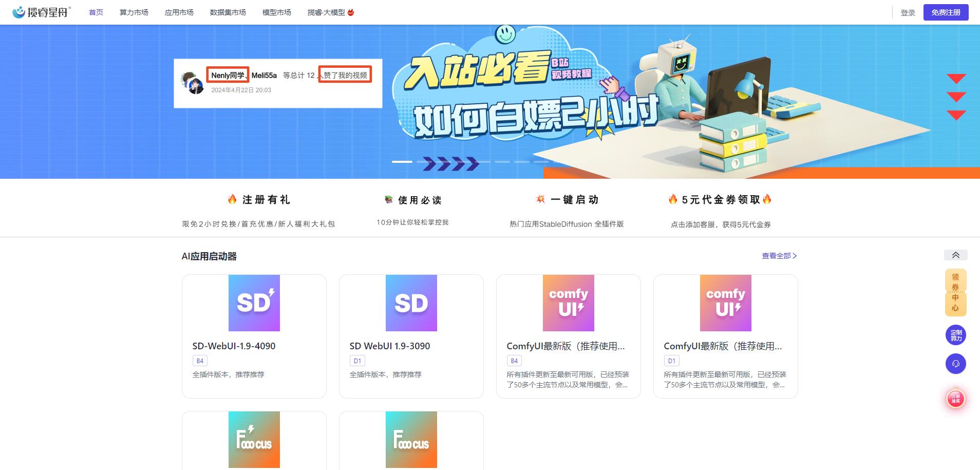Go to the 揽睿·大模型 nav item
This screenshot has height=470, width=980.
coord(330,12)
